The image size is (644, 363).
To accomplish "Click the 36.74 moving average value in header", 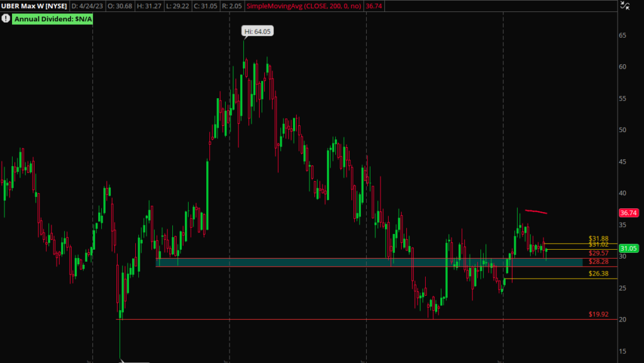I will point(374,6).
